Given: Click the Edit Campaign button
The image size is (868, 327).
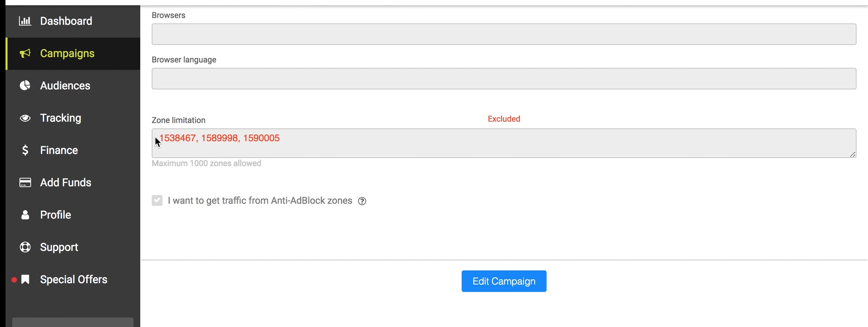Looking at the screenshot, I should coord(504,281).
